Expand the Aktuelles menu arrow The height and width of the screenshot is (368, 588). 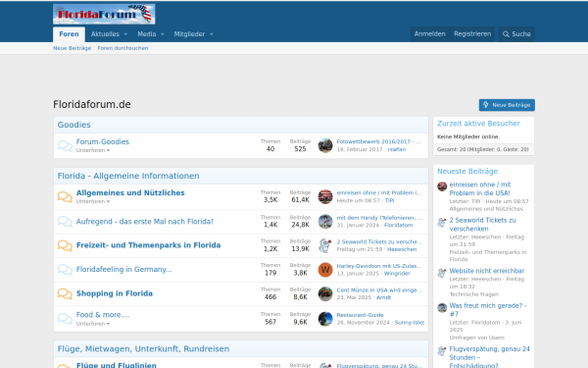point(125,34)
